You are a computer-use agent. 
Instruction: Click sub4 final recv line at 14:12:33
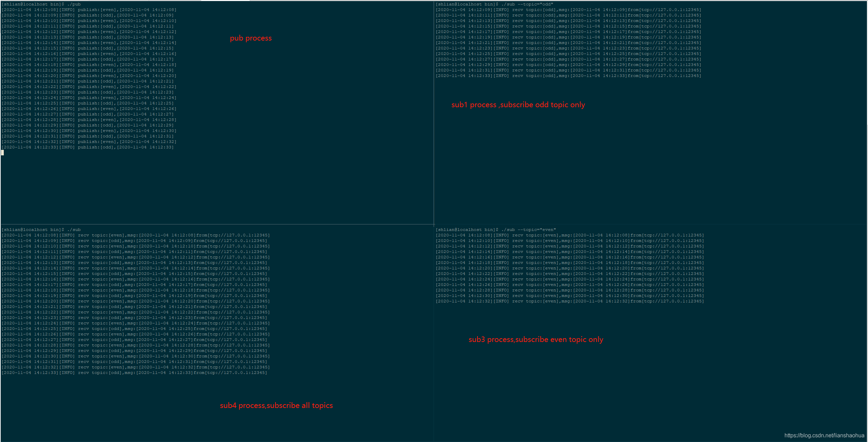click(x=134, y=373)
